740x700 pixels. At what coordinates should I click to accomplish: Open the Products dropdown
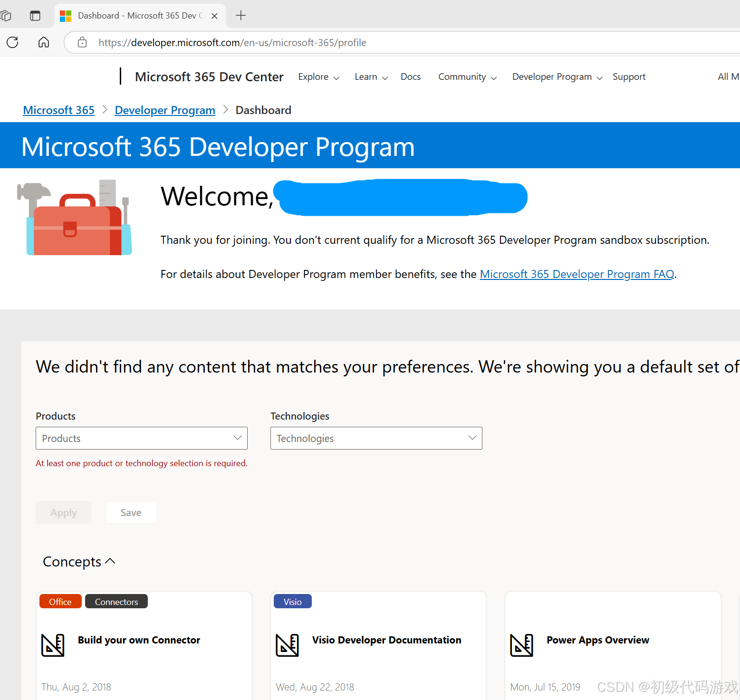[142, 438]
